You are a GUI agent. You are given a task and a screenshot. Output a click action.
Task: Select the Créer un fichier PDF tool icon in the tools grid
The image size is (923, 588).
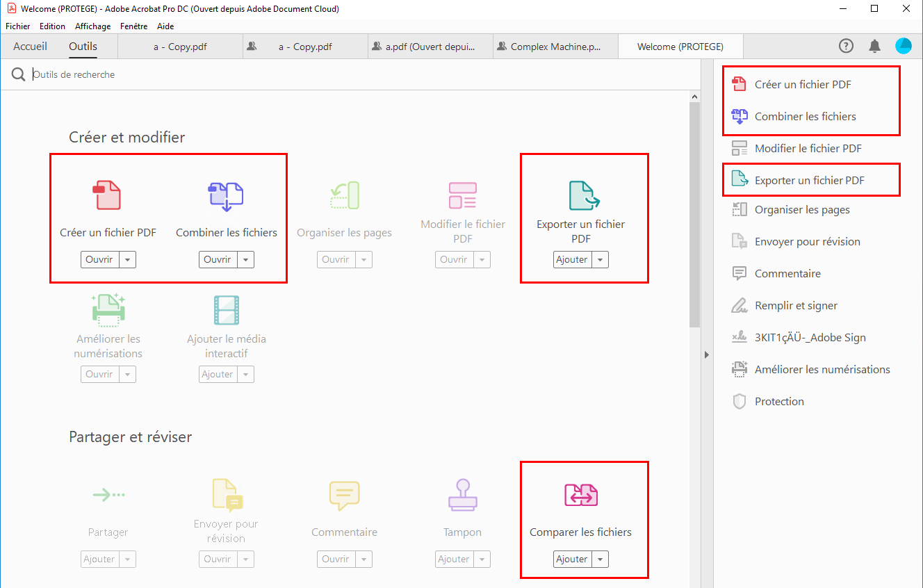108,195
